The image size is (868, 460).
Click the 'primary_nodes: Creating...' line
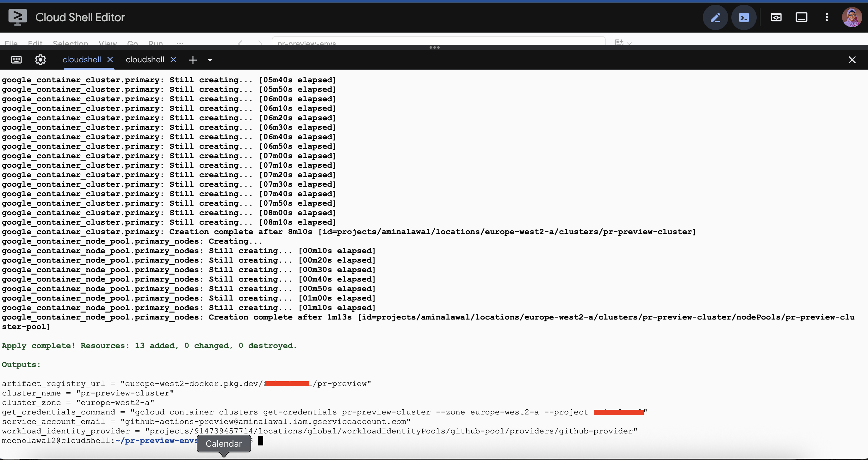pos(132,241)
